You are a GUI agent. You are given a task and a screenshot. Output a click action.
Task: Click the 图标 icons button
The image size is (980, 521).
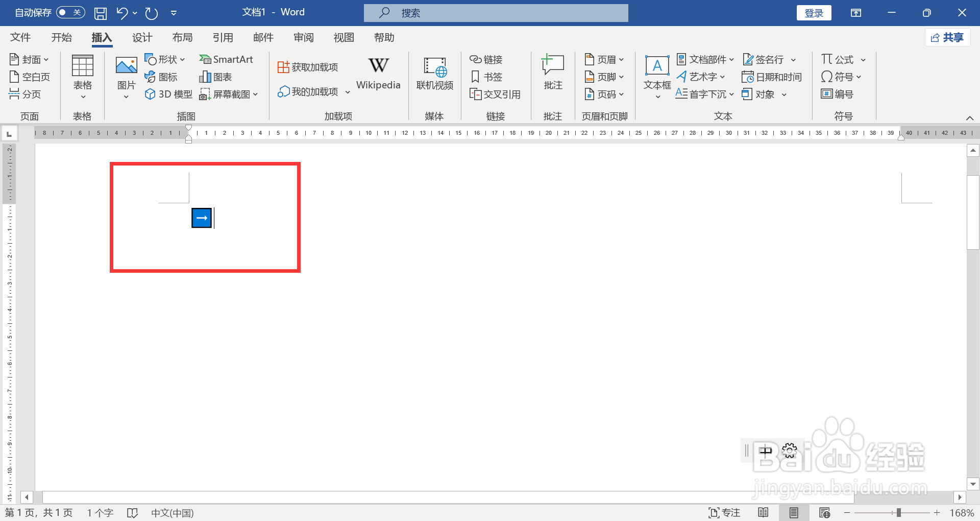click(x=161, y=77)
